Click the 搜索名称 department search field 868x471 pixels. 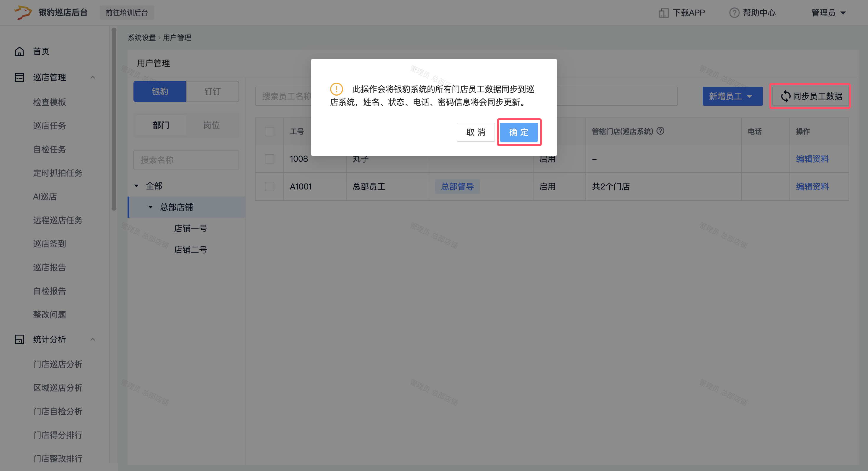point(186,160)
